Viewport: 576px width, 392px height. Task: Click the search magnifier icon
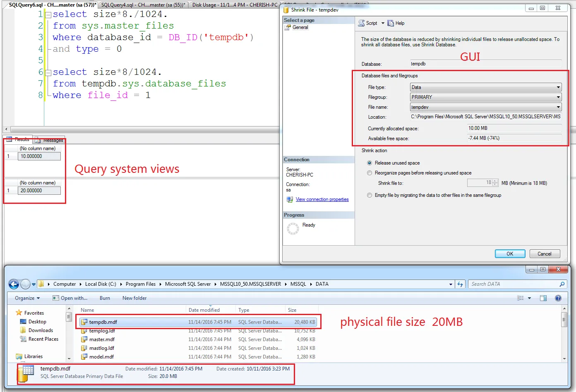pyautogui.click(x=562, y=284)
